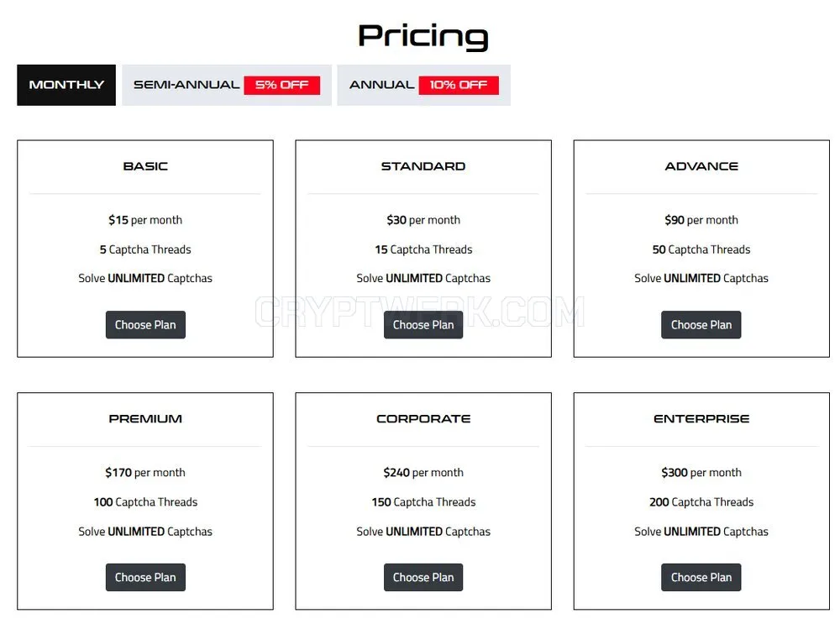The image size is (840, 624).
Task: Choose the Basic plan
Action: coord(145,324)
